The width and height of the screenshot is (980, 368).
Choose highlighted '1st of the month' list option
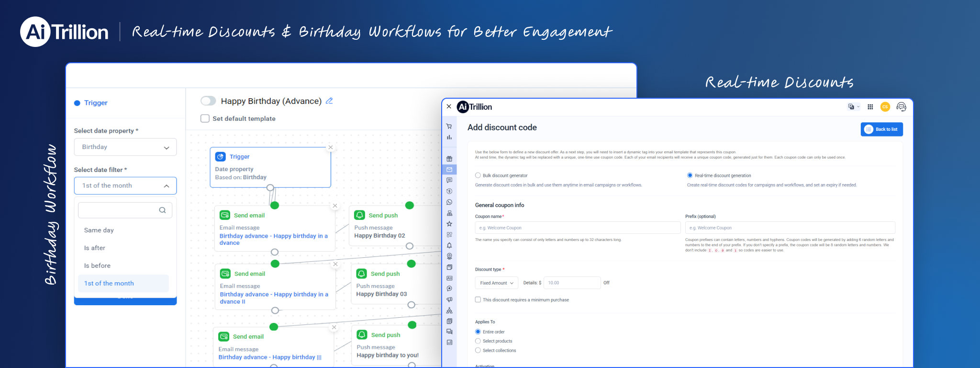click(123, 283)
